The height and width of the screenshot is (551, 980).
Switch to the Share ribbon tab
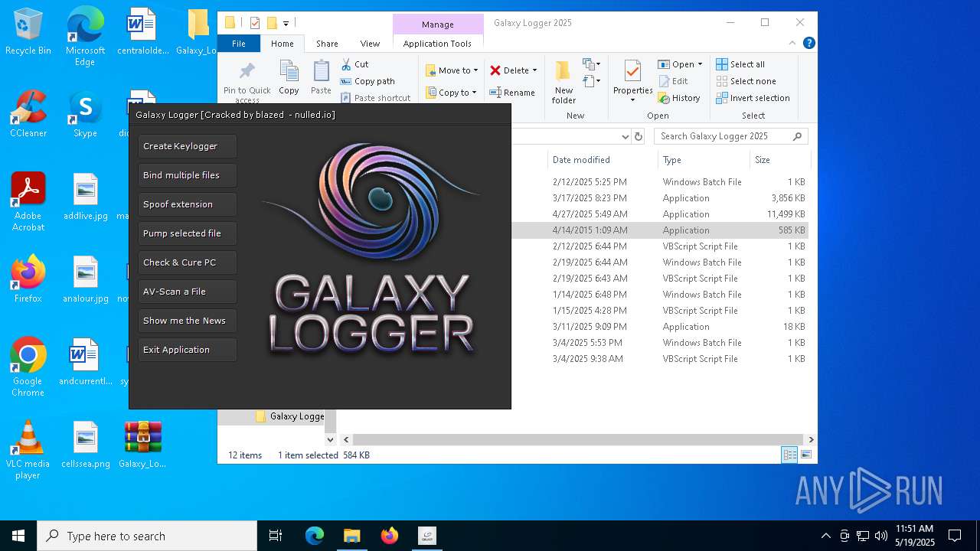point(327,44)
